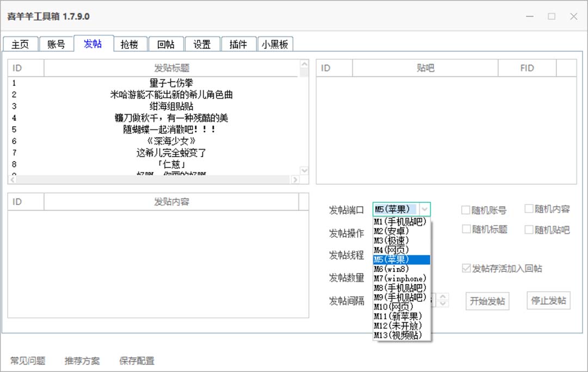Open the 回帖 tab
The width and height of the screenshot is (588, 372).
pyautogui.click(x=166, y=45)
